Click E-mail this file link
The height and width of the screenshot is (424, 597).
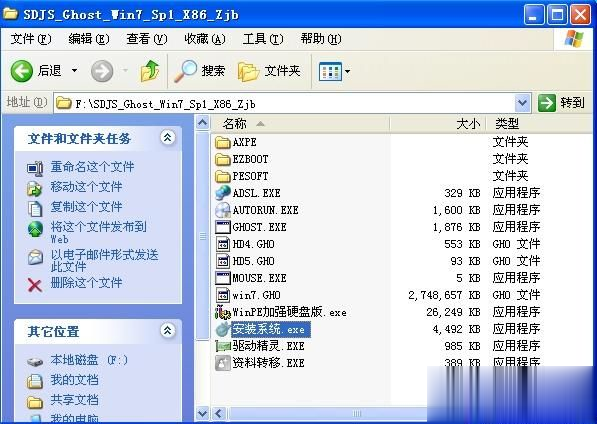tap(104, 260)
